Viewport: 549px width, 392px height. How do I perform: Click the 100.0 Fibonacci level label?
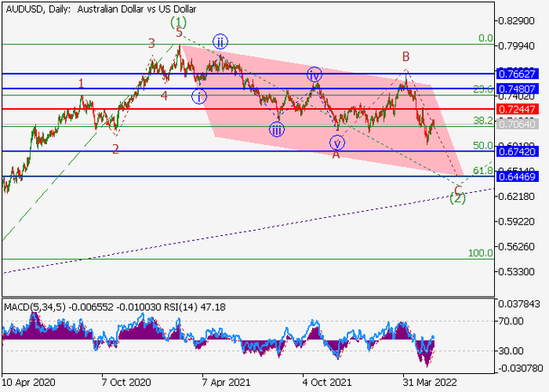click(479, 254)
